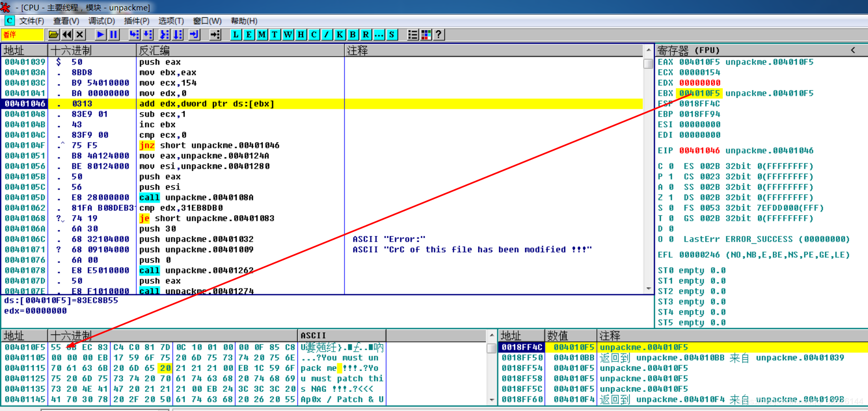Click the Step Into toolbar icon
This screenshot has width=868, height=411.
tap(135, 35)
